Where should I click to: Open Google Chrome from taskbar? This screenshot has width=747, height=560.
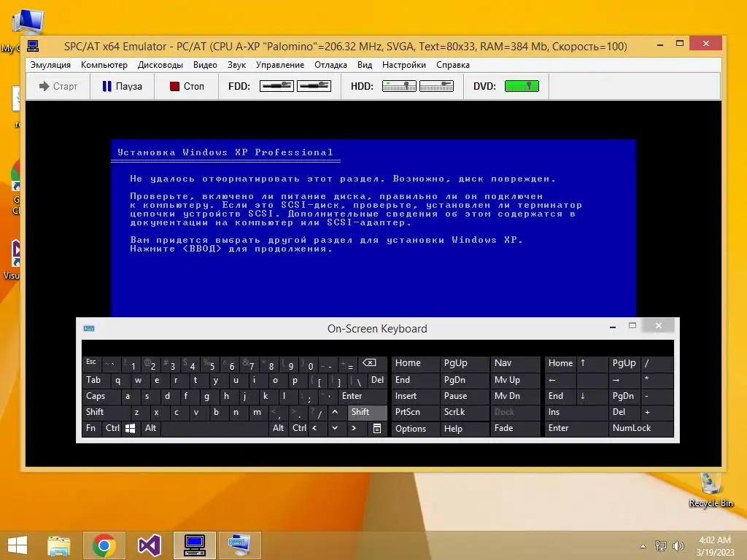coord(104,545)
